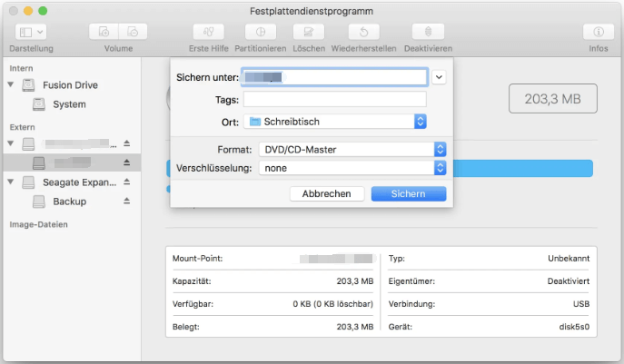
Task: Select the Backup volume in sidebar
Action: click(70, 202)
